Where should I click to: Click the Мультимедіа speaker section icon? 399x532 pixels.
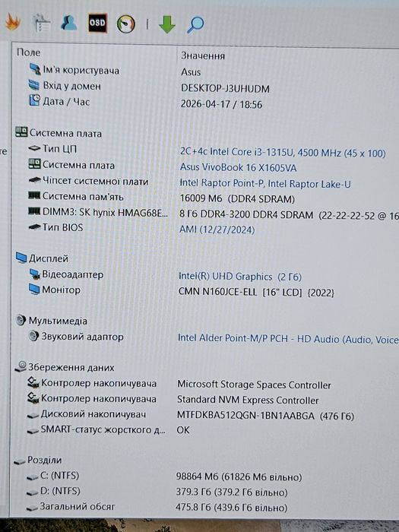tap(21, 320)
